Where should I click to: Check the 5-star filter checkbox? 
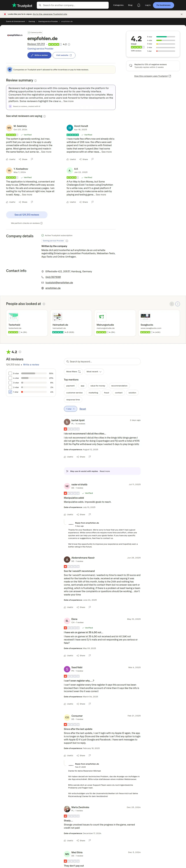click(x=10, y=373)
